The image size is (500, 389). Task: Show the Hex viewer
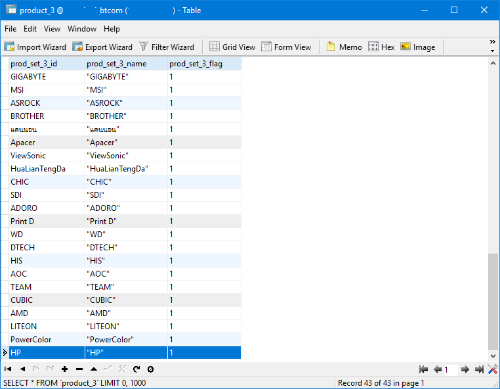pyautogui.click(x=381, y=47)
